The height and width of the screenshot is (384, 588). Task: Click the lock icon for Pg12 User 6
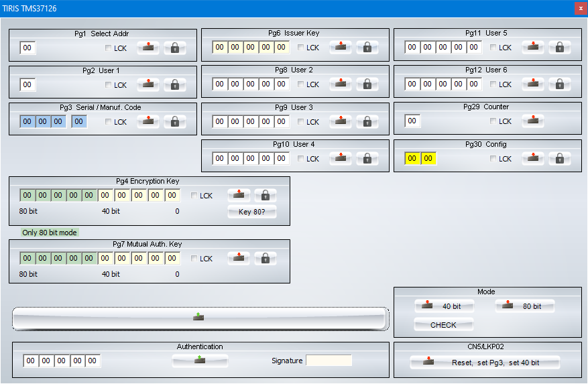pos(559,84)
